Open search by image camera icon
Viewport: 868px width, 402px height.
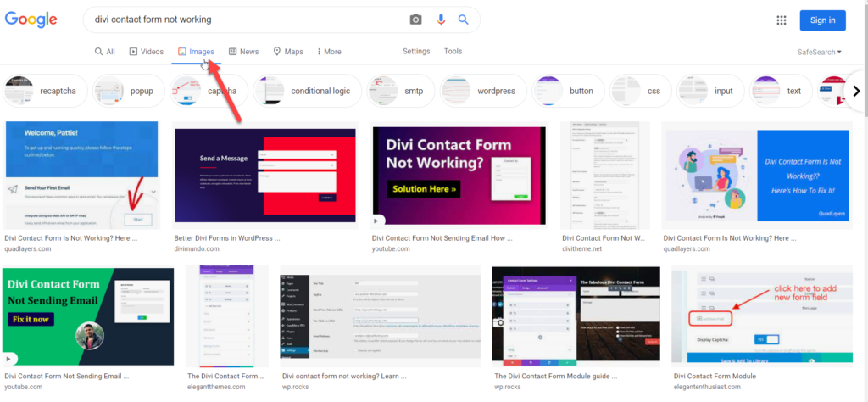coord(415,20)
